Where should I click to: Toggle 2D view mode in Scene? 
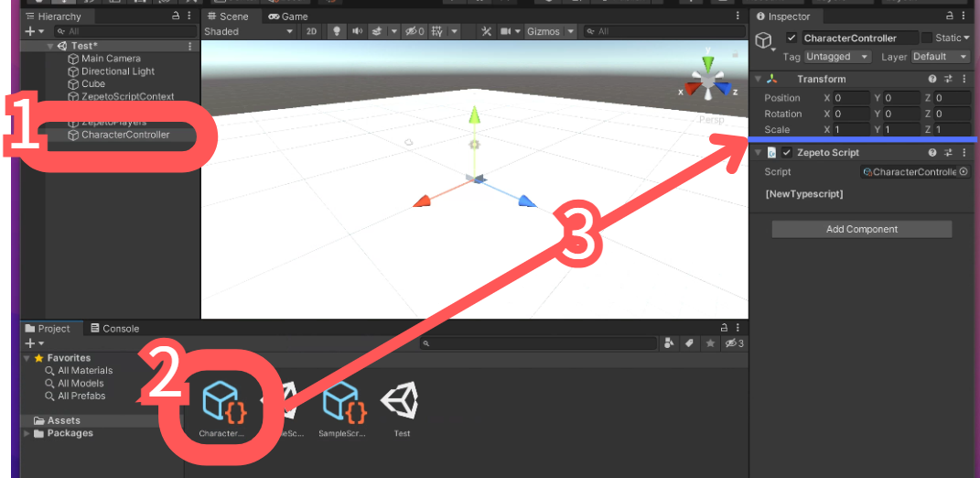pyautogui.click(x=310, y=31)
